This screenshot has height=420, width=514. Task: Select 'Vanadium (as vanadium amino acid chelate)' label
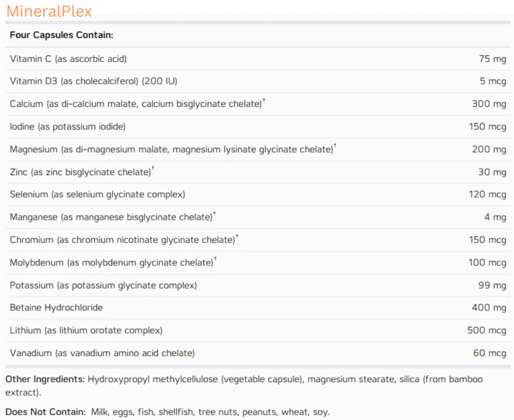102,353
